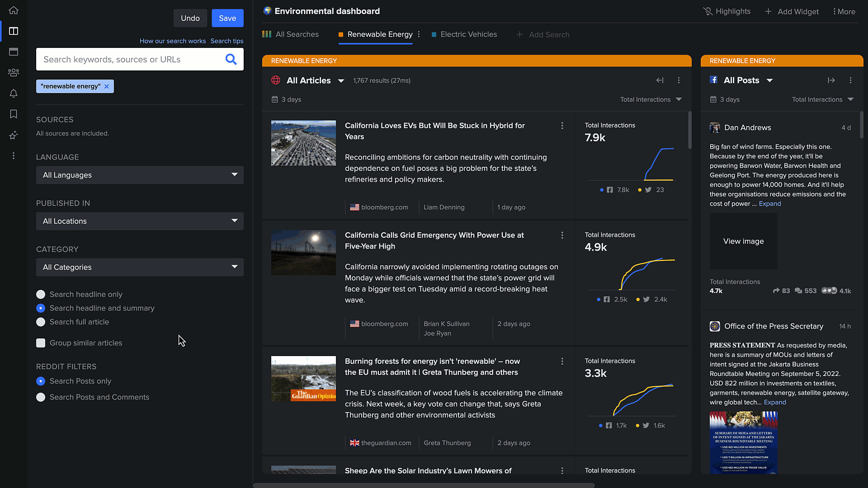Click the Undo button
Viewport: 868px width, 488px height.
click(190, 18)
